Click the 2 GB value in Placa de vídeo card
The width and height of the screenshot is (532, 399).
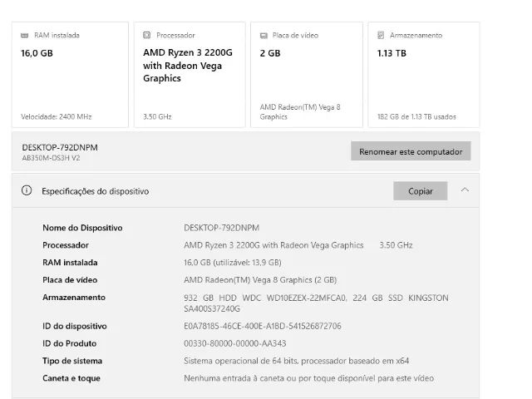269,53
